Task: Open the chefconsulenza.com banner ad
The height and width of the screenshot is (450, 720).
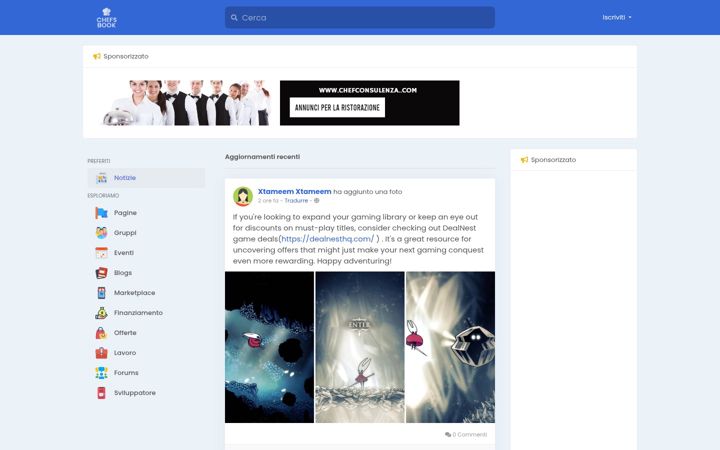Action: pos(370,103)
